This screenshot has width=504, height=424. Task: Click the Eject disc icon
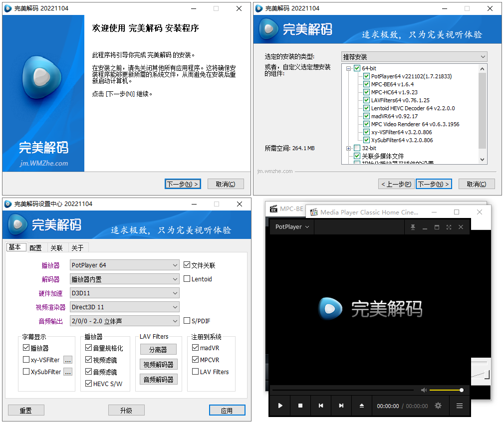point(362,406)
